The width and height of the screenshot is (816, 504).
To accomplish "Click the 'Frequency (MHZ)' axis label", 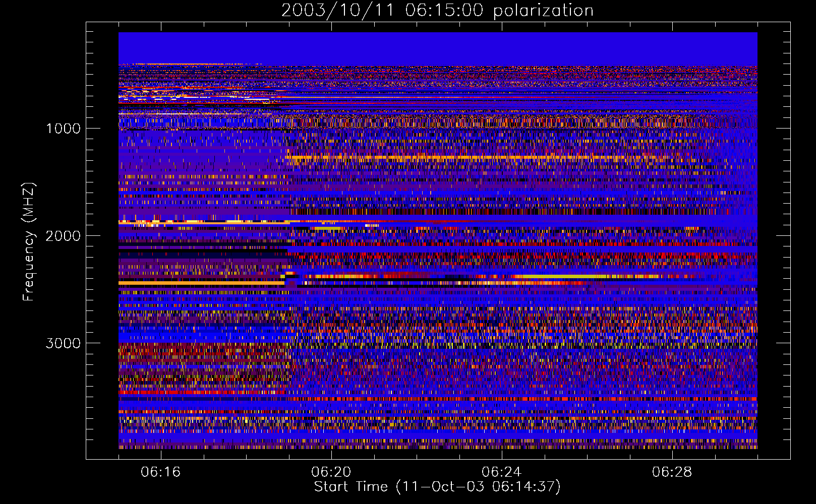I will point(28,241).
